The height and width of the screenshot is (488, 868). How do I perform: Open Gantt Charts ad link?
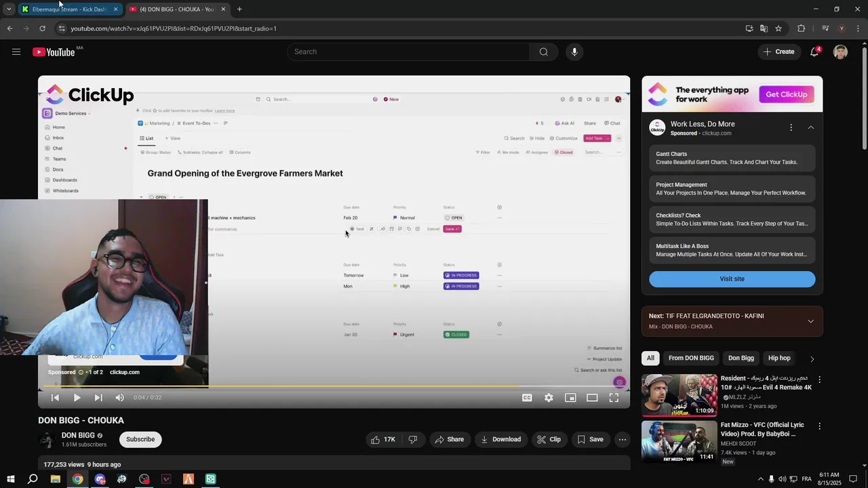[732, 158]
